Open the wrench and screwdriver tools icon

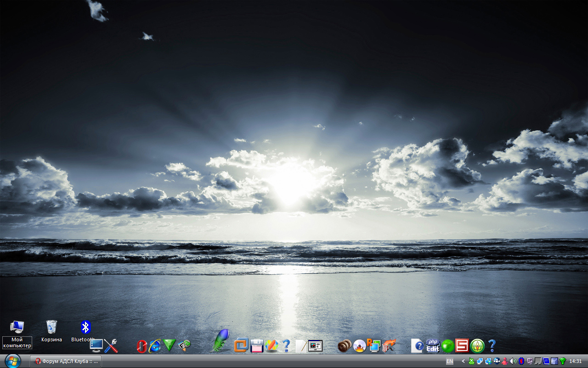tap(111, 345)
